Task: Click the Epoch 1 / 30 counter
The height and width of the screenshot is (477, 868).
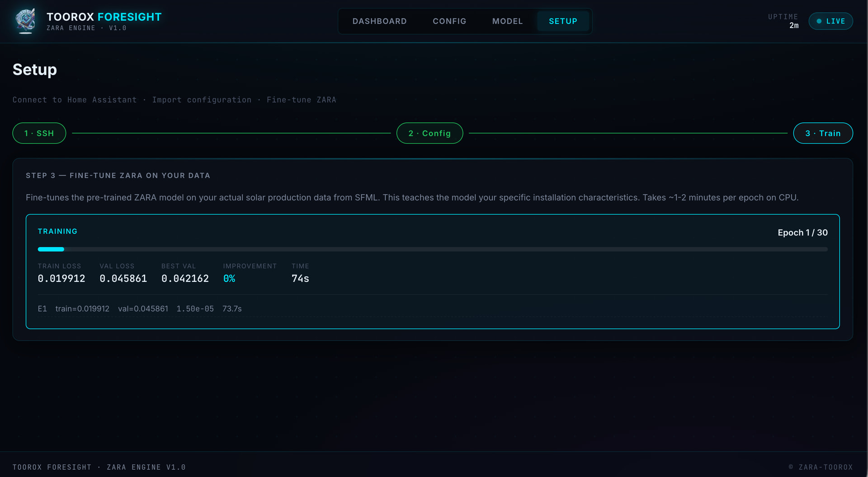Action: point(802,233)
